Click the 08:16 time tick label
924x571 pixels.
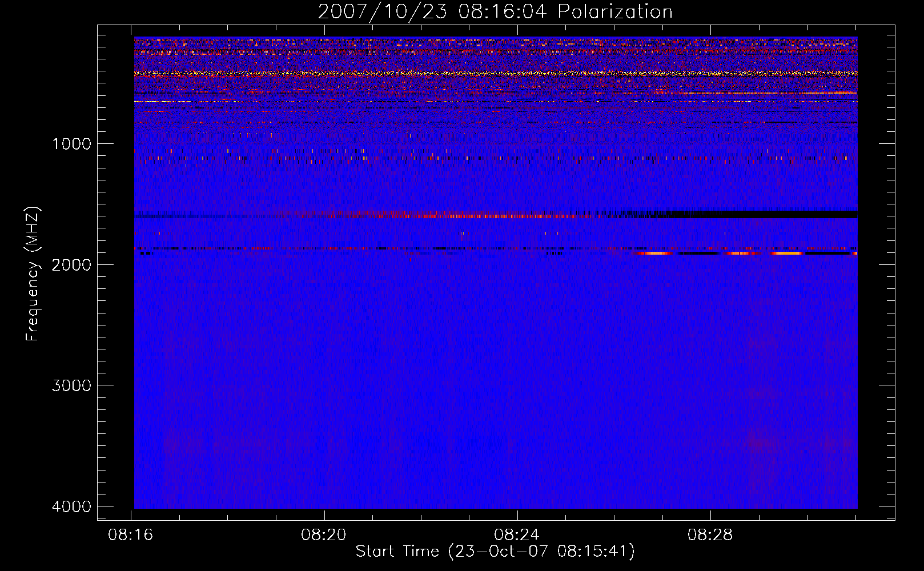[x=131, y=535]
